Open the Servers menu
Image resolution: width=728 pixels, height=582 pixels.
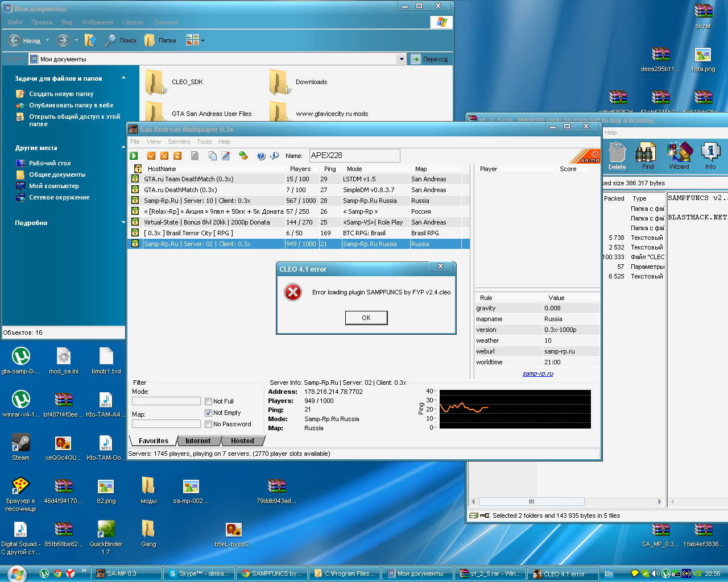pos(179,142)
